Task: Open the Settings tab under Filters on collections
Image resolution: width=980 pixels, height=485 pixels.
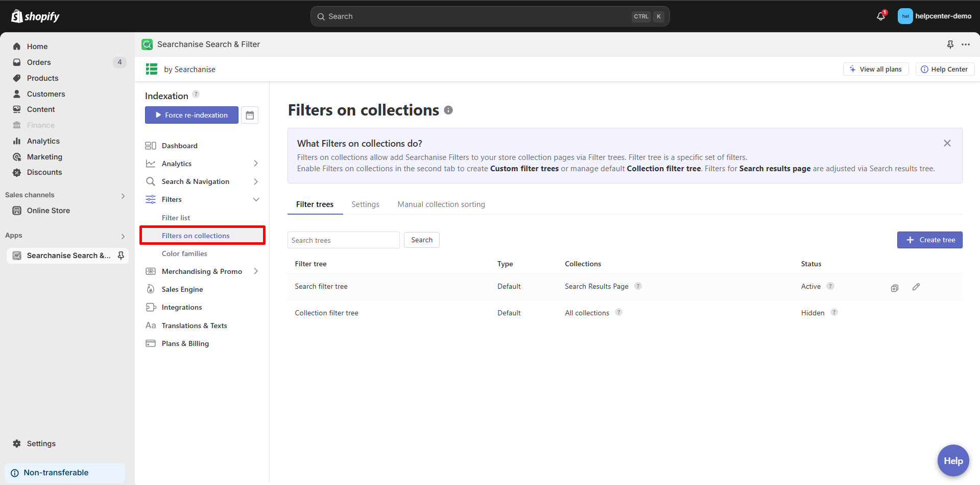Action: 365,204
